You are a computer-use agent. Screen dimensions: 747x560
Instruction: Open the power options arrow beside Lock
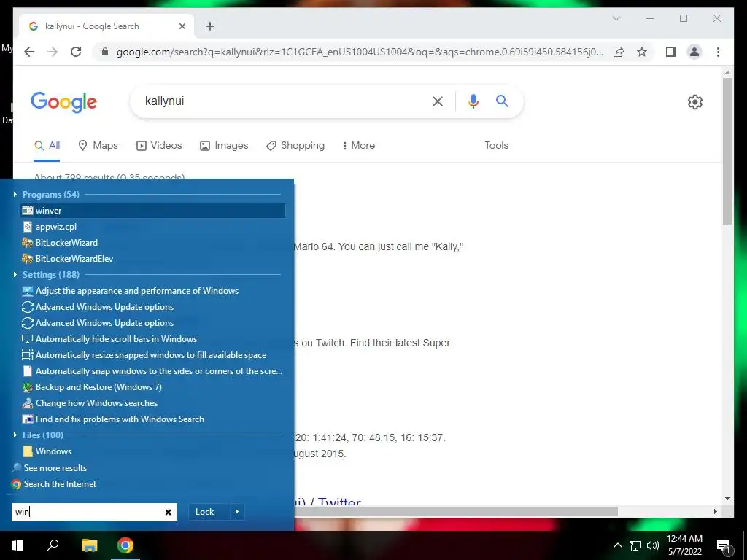click(237, 512)
